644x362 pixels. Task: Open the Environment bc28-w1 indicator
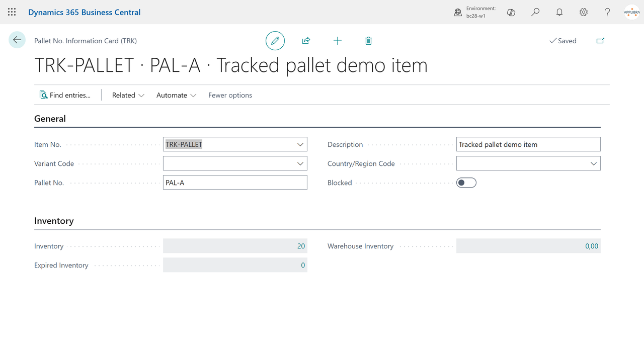pyautogui.click(x=475, y=12)
